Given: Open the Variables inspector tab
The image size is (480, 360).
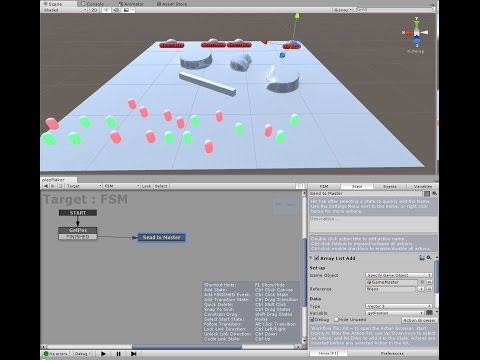Looking at the screenshot, I should [422, 186].
